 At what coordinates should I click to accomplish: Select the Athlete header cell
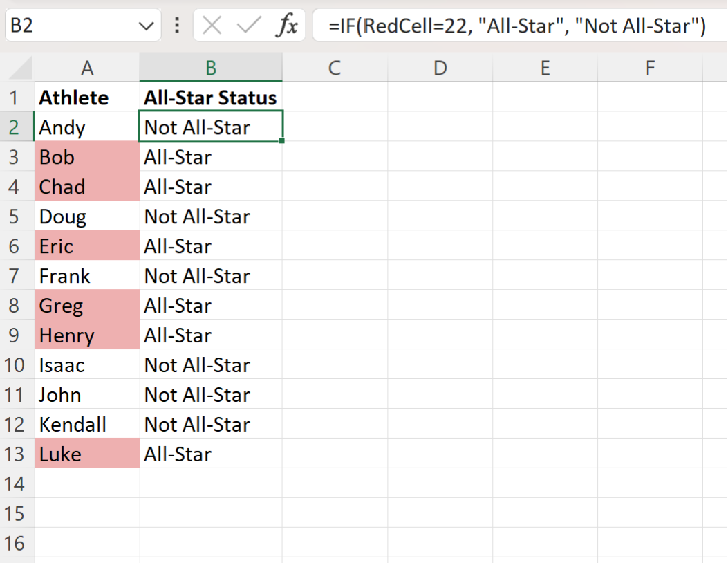pos(87,98)
